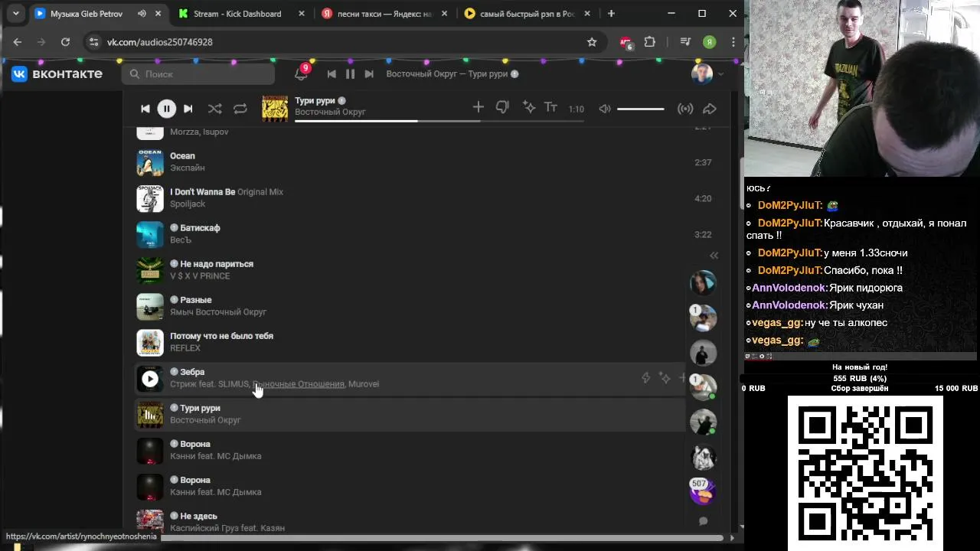Viewport: 980px width, 551px height.
Task: Mute the Музыка Gleb Petrov tab audio
Action: (x=142, y=14)
